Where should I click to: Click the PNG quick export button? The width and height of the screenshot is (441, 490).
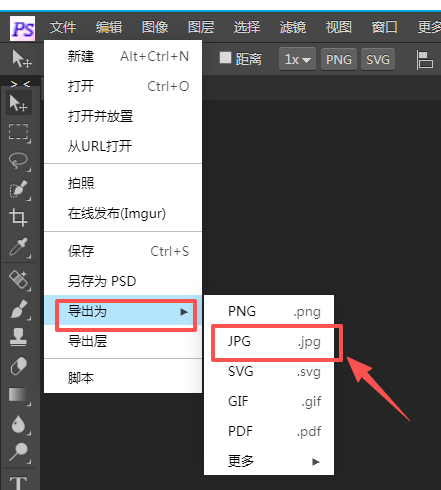(339, 59)
